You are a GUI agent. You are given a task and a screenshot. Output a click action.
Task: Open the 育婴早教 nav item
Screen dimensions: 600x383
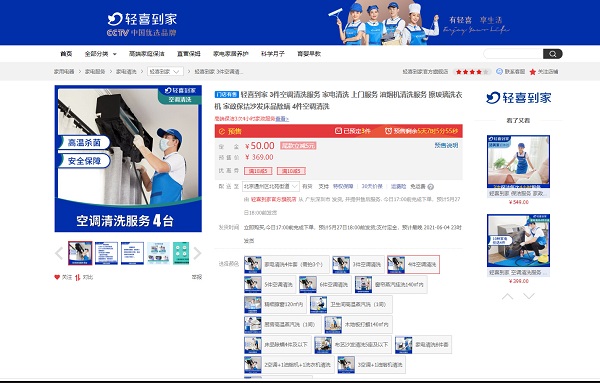(309, 54)
